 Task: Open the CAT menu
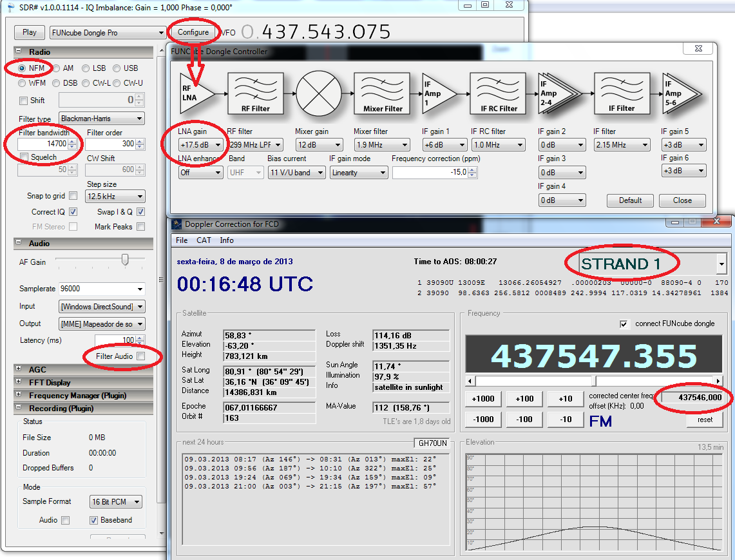pos(204,240)
